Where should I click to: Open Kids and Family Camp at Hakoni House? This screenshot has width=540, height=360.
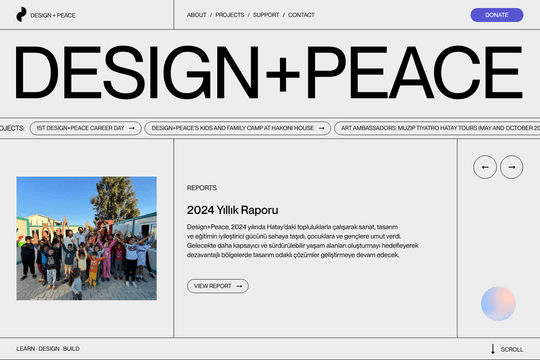[238, 128]
